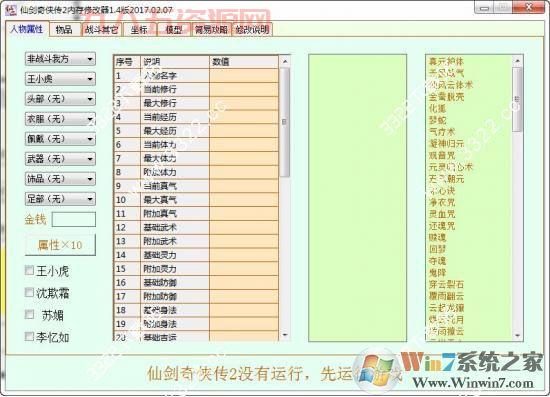Open the 饰品（无） equipment dropdown
The height and width of the screenshot is (397, 550).
pos(60,179)
